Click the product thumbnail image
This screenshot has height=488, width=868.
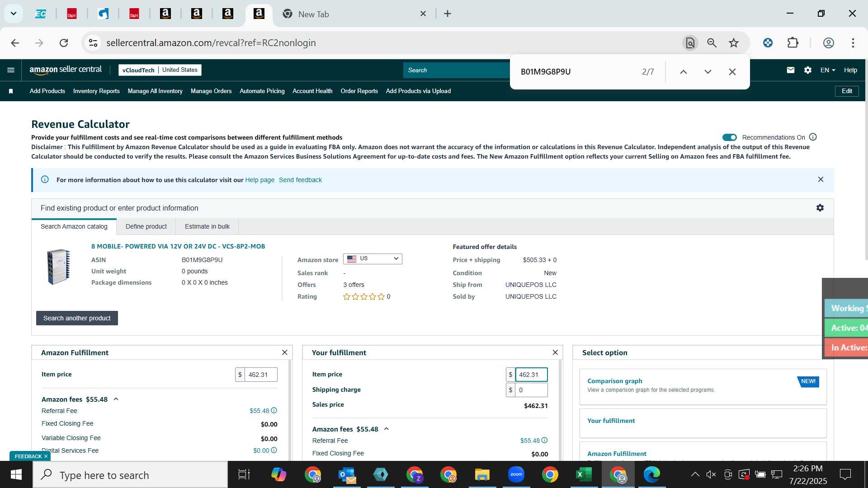pos(59,267)
